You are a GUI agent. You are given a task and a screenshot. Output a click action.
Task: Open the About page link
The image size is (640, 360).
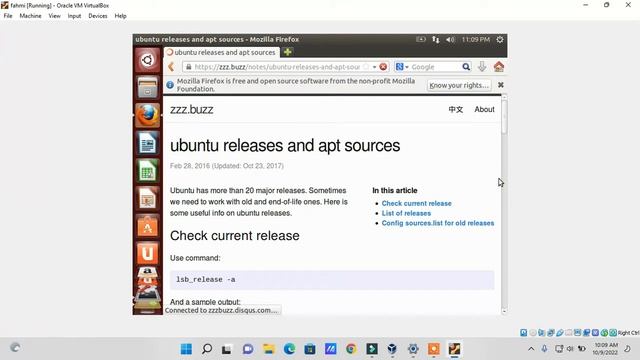point(484,109)
